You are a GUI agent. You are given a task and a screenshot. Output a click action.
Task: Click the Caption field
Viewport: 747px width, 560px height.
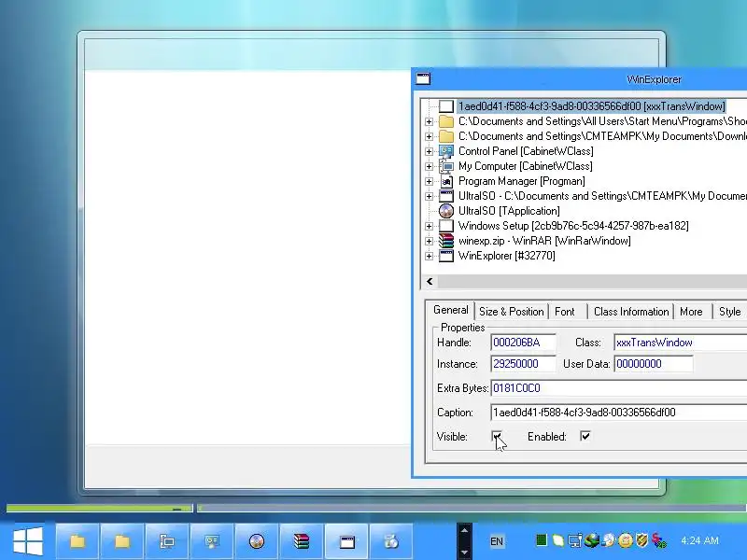tap(619, 413)
